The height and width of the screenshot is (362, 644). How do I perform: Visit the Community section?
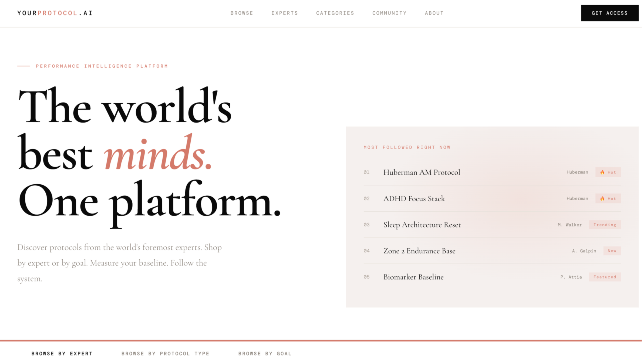[x=389, y=13]
